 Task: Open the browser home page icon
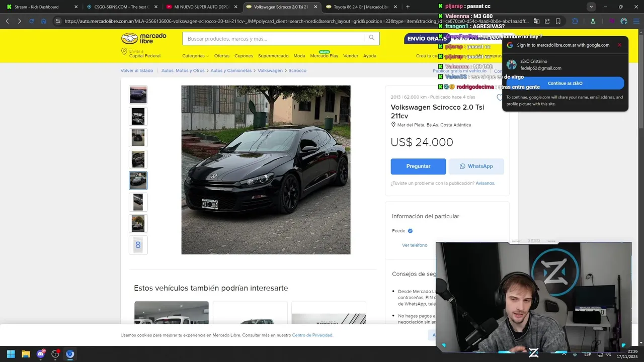[x=44, y=21]
